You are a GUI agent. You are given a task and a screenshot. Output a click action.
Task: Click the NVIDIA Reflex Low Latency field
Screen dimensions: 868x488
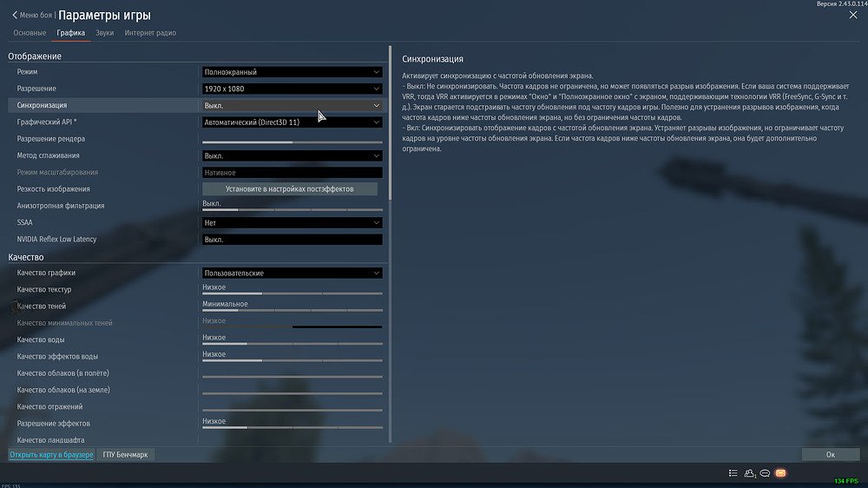coord(292,240)
